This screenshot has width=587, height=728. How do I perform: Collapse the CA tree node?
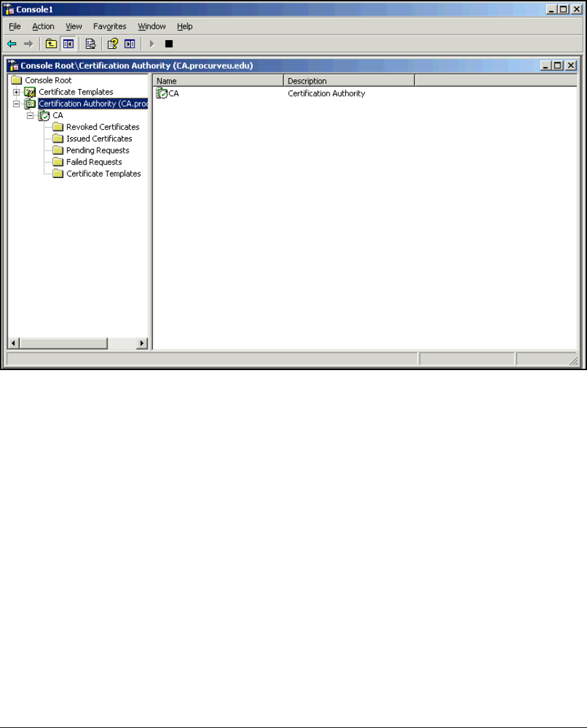click(30, 115)
